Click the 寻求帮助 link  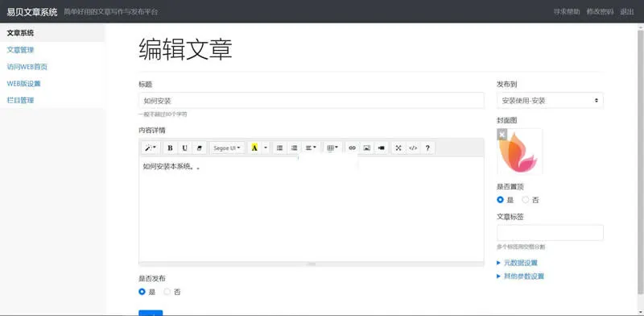[567, 11]
